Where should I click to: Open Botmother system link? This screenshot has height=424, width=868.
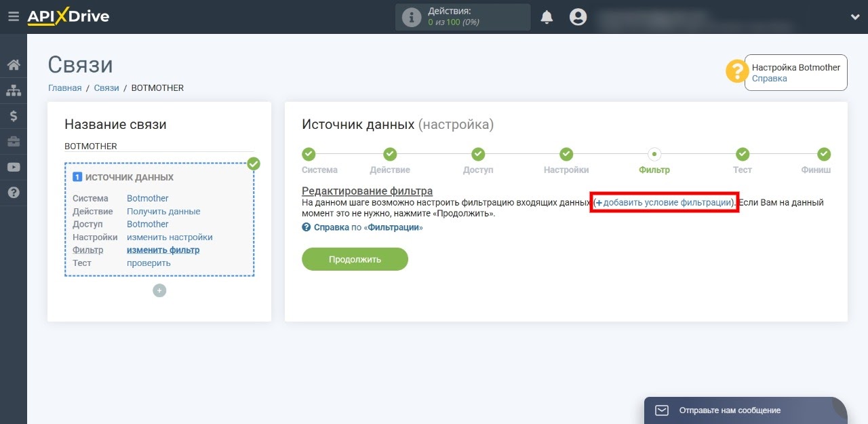point(148,198)
